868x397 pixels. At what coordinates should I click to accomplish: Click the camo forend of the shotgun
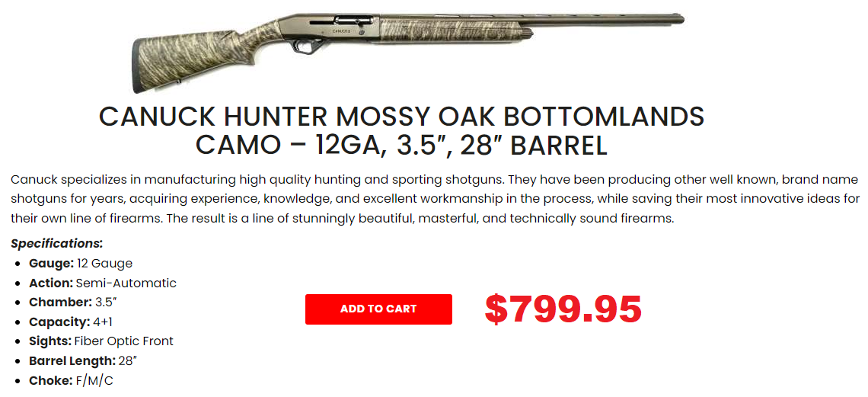[452, 30]
